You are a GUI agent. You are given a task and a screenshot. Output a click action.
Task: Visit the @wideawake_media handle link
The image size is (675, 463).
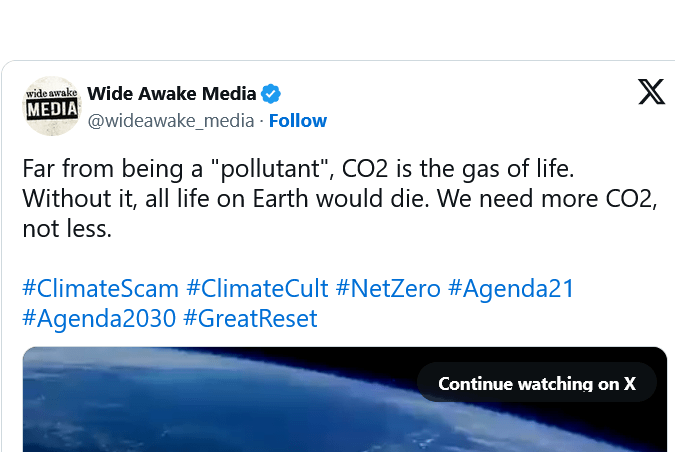click(171, 121)
